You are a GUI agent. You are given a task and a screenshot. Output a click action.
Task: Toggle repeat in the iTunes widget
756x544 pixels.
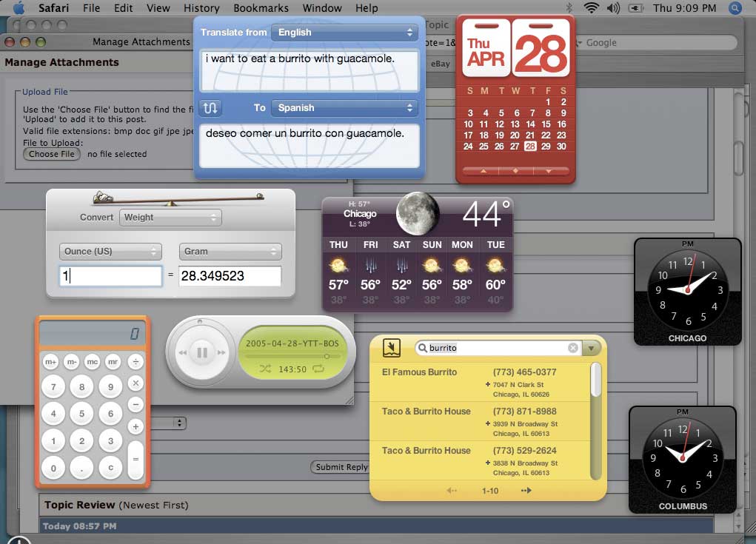[318, 369]
